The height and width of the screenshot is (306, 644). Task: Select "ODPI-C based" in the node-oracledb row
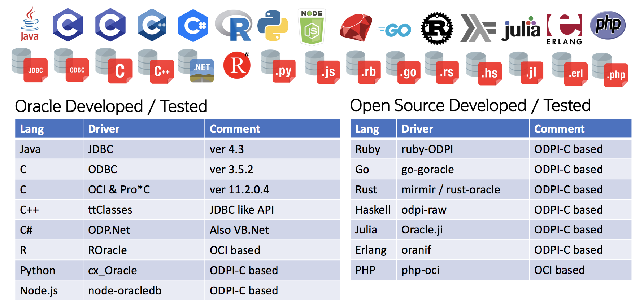(272, 290)
